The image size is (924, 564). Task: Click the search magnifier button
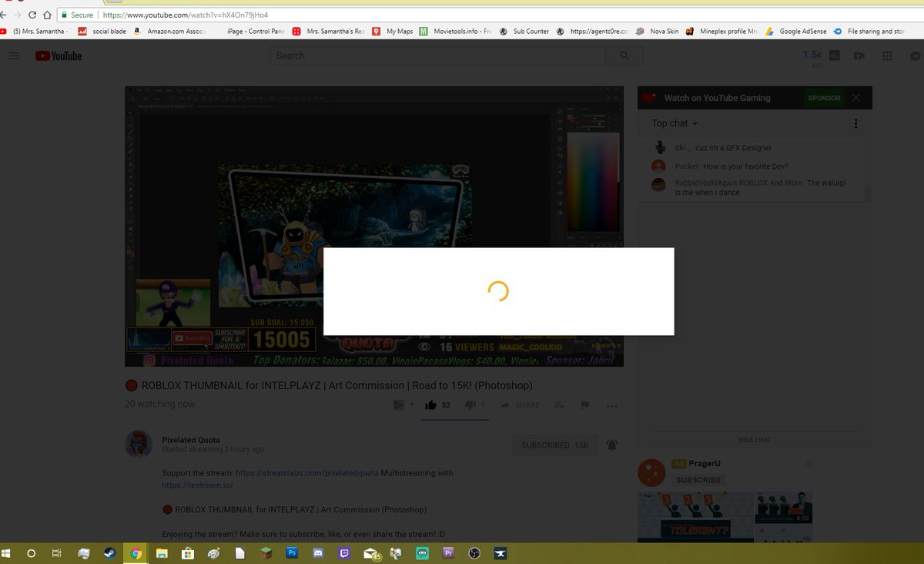pos(624,55)
